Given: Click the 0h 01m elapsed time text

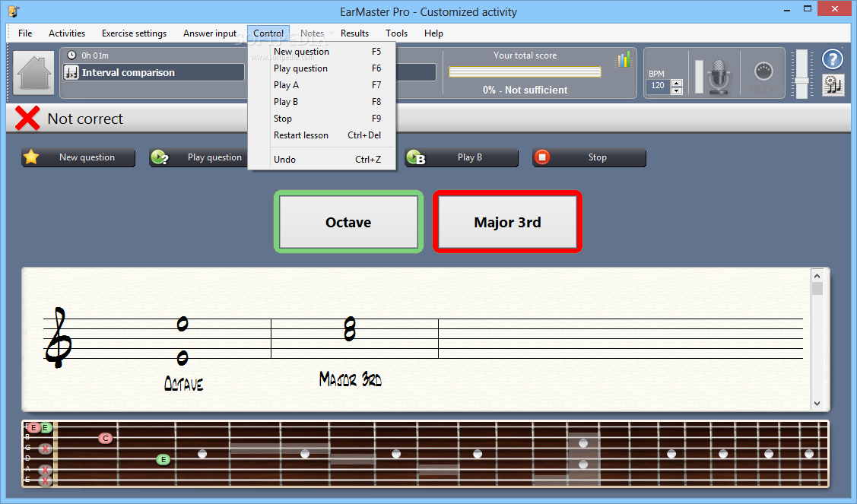Looking at the screenshot, I should coord(95,55).
